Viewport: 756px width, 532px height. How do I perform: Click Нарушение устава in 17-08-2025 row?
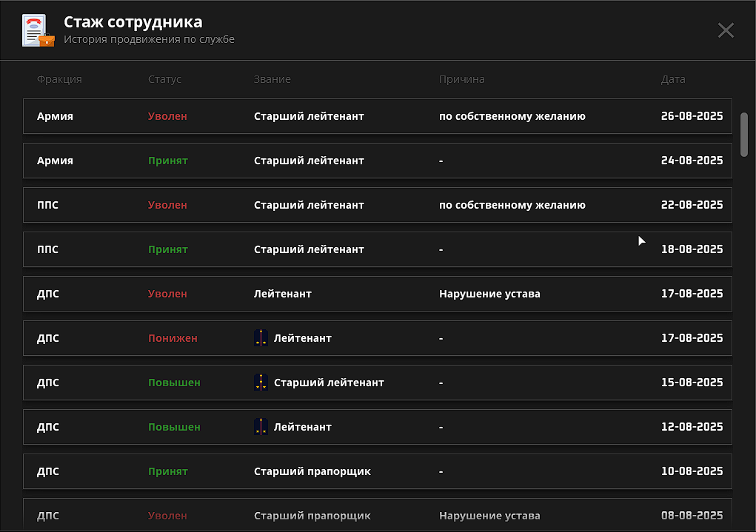click(489, 294)
